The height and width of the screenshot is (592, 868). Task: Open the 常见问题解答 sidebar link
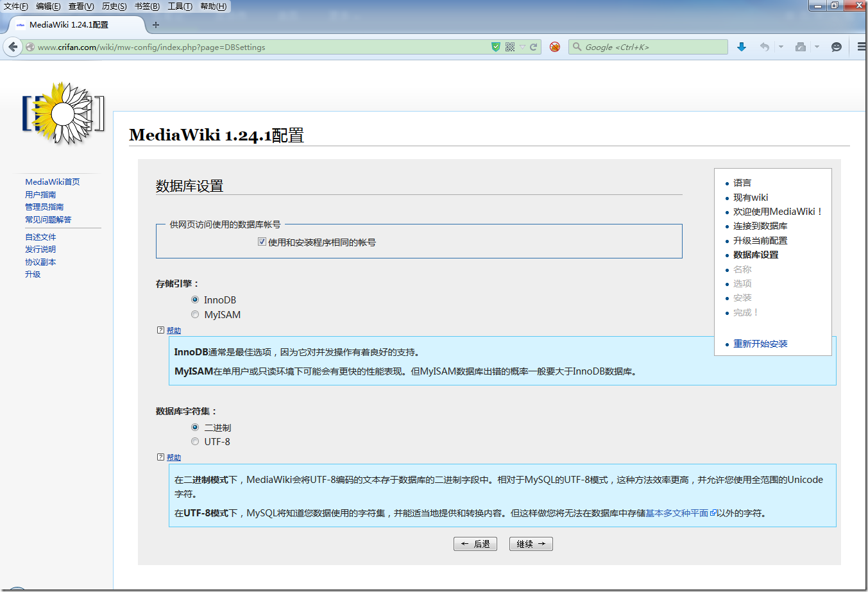click(48, 219)
